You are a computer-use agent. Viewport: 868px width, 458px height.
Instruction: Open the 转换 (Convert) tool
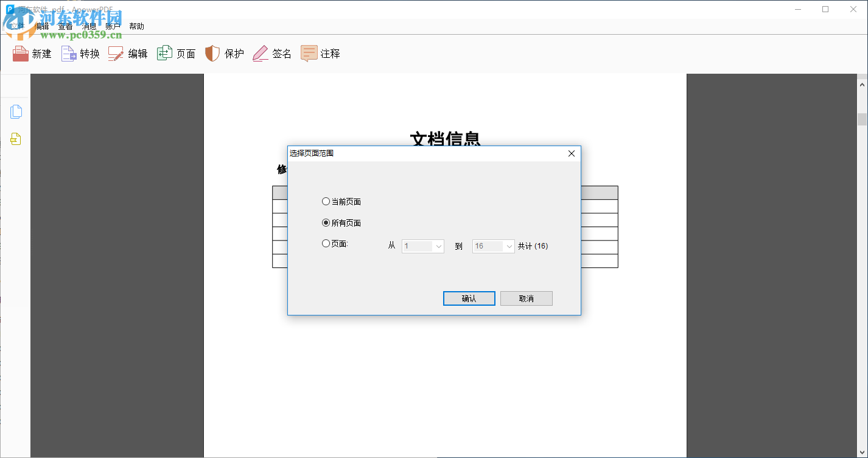(80, 54)
